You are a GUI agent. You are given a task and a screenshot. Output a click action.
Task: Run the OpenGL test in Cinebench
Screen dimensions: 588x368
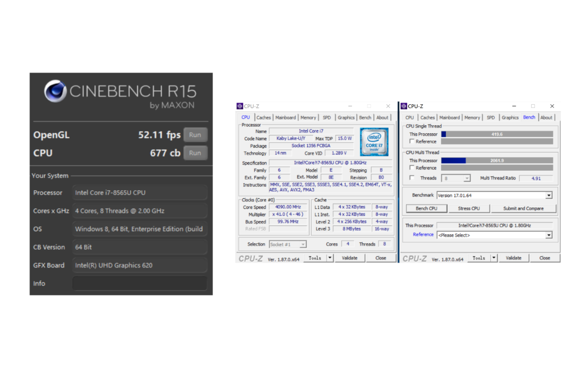click(x=195, y=135)
